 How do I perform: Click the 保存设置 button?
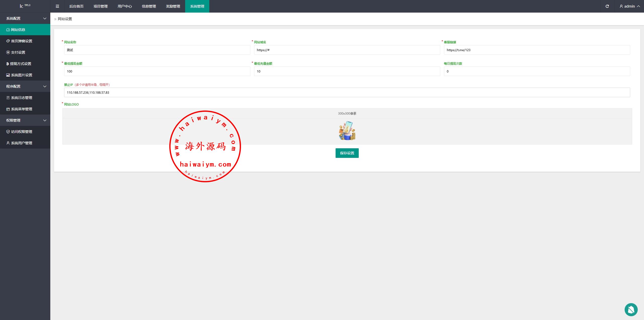click(x=347, y=153)
